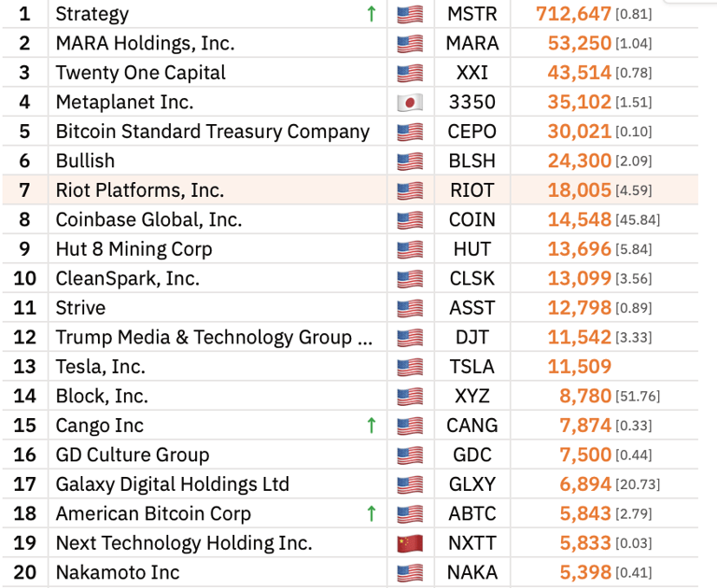Click the US flag in the Tesla row
Screen dimensions: 717x588
coord(410,367)
